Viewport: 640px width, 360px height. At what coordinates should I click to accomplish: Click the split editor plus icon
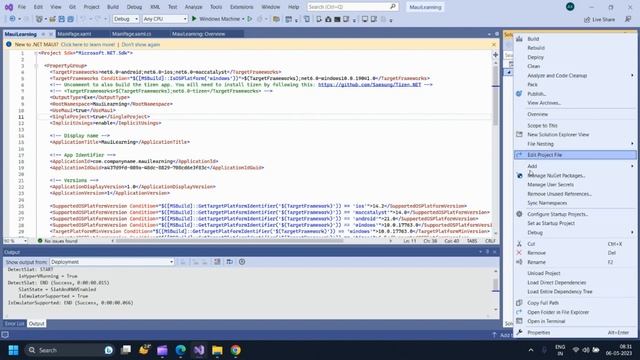pyautogui.click(x=495, y=54)
